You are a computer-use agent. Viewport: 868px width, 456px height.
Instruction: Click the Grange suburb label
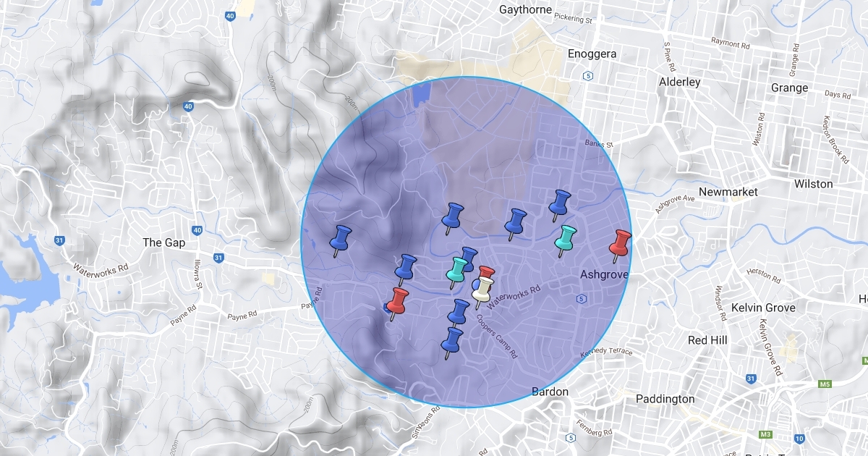point(789,88)
